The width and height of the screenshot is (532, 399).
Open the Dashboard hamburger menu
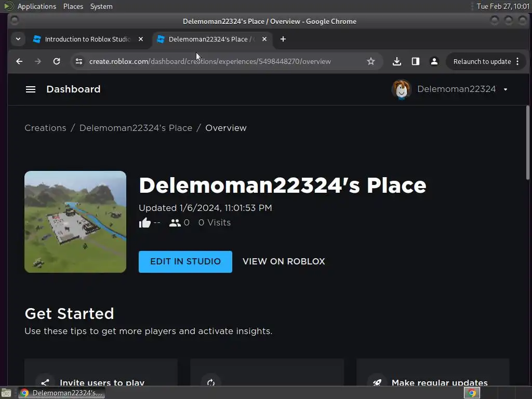[x=31, y=89]
